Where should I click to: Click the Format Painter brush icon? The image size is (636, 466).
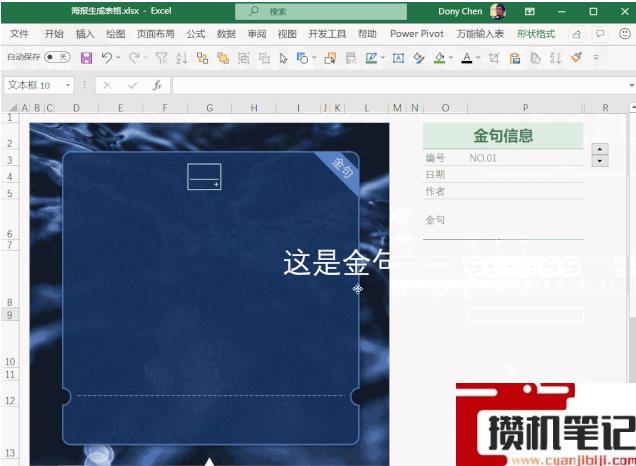tap(576, 57)
